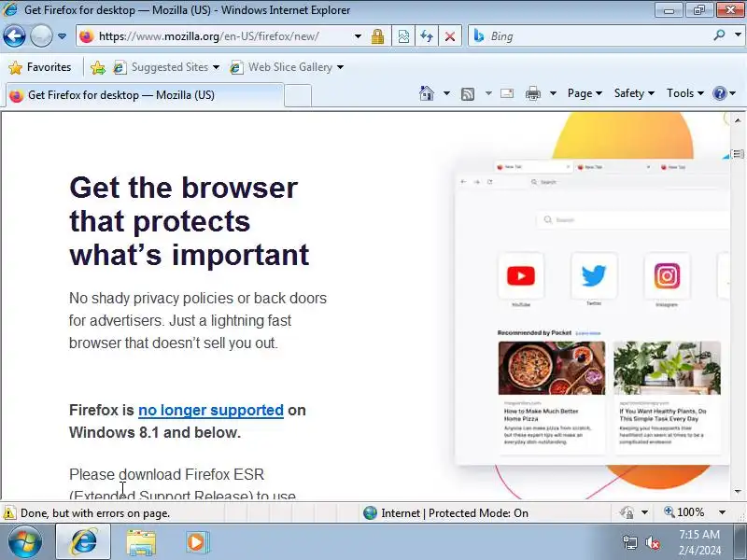
Task: Click the Add to Favorites Bar icon
Action: [98, 67]
